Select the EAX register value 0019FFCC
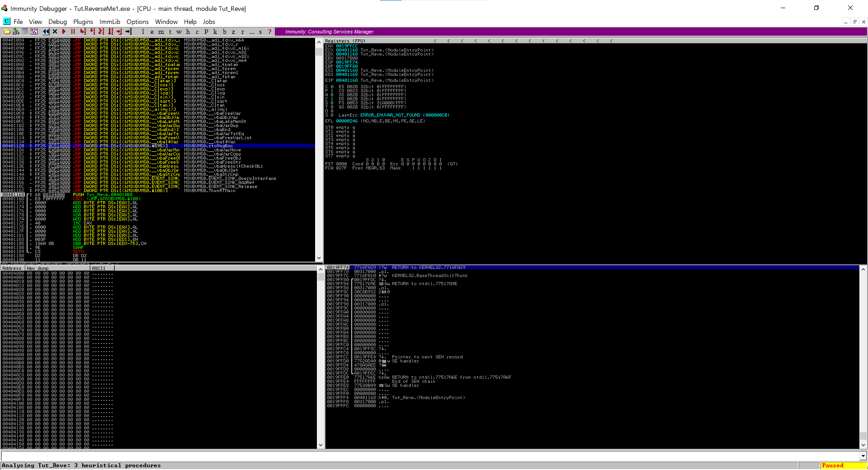The image size is (868, 470). (x=347, y=46)
